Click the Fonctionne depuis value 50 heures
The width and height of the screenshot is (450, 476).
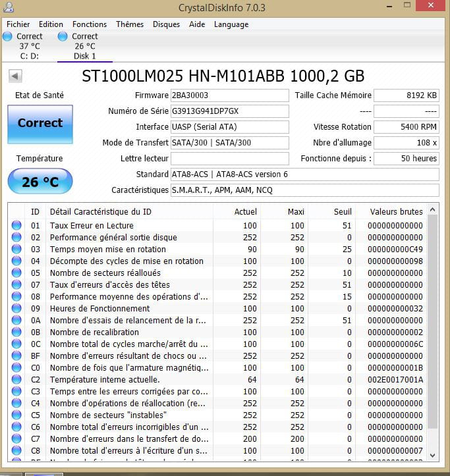click(x=407, y=159)
